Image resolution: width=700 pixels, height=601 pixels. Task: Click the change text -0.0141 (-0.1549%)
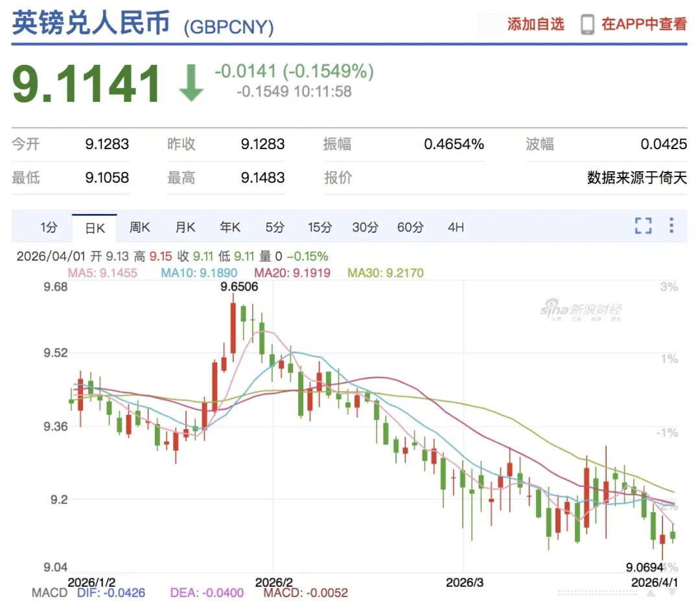click(x=294, y=71)
